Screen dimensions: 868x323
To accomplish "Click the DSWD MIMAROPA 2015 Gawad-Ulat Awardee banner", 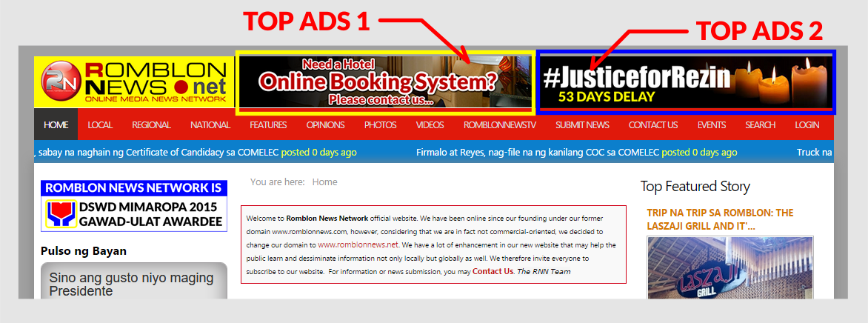I will [134, 206].
